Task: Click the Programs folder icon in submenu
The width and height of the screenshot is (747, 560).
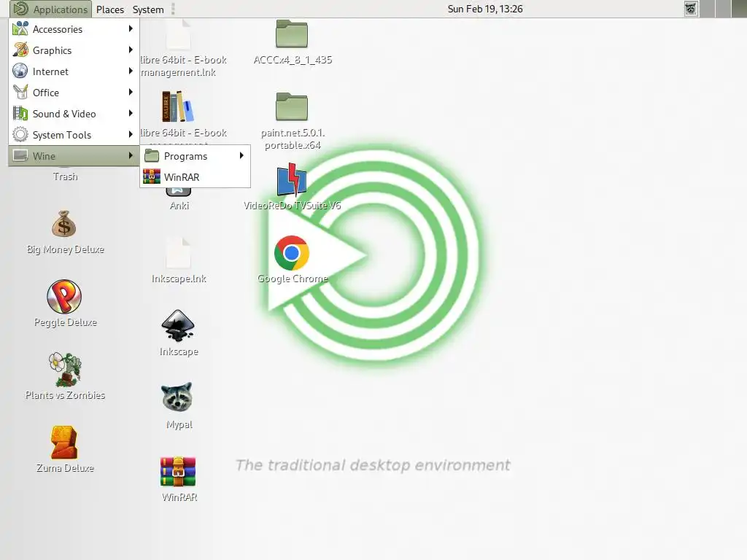Action: click(x=152, y=155)
